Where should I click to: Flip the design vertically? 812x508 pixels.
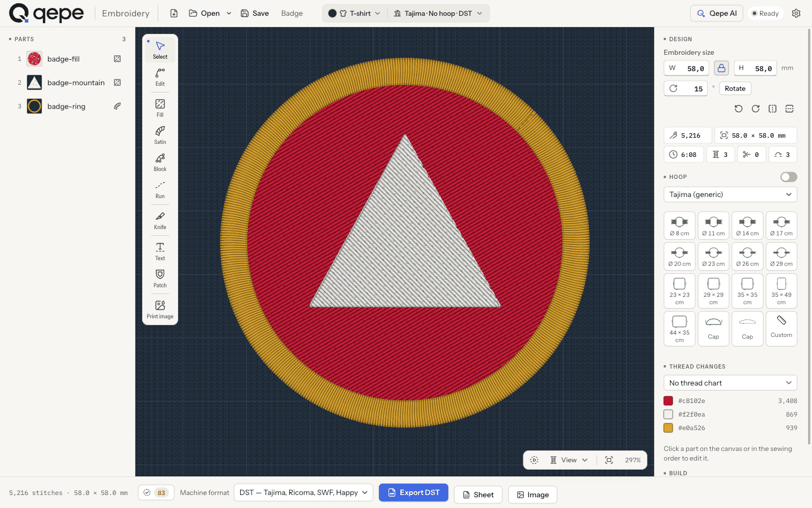coord(789,108)
